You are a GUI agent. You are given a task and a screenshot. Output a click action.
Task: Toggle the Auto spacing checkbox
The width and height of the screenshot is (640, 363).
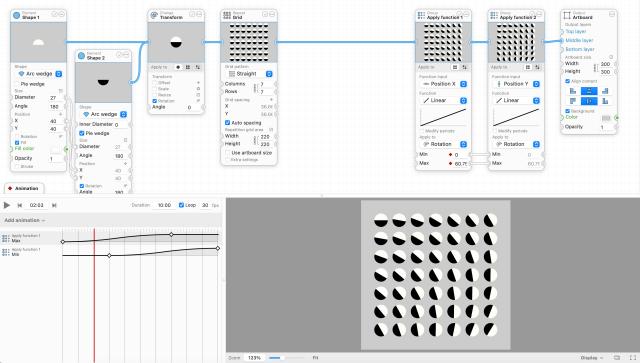(227, 122)
